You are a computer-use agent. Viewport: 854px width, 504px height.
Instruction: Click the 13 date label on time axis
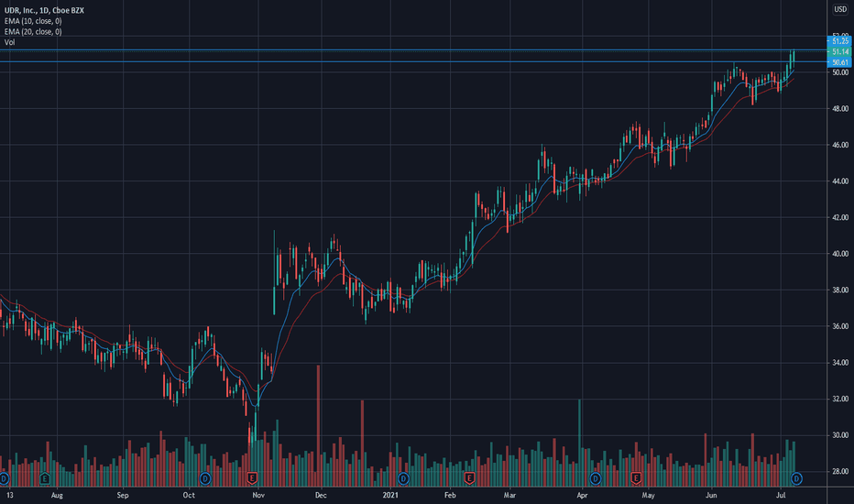[10, 495]
